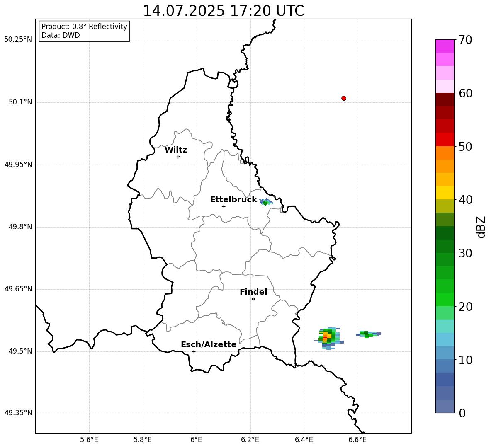Image resolution: width=491 pixels, height=448 pixels.
Task: Click the Ettelbruck label
Action: [x=233, y=200]
